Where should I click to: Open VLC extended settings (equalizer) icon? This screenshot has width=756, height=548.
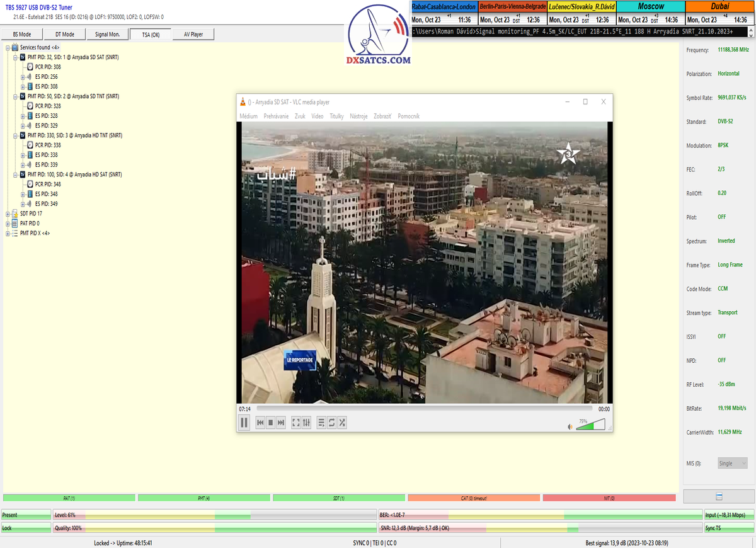coord(307,423)
